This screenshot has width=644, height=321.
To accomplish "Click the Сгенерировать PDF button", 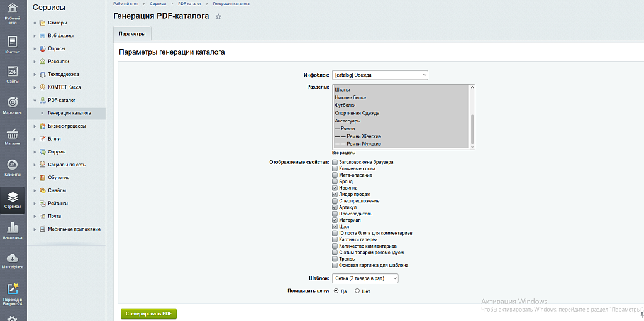I will [148, 314].
